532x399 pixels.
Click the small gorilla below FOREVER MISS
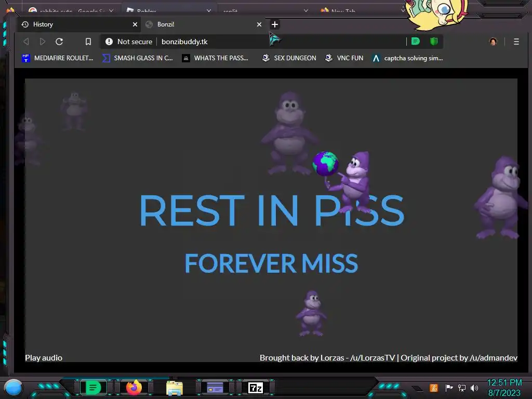coord(311,313)
